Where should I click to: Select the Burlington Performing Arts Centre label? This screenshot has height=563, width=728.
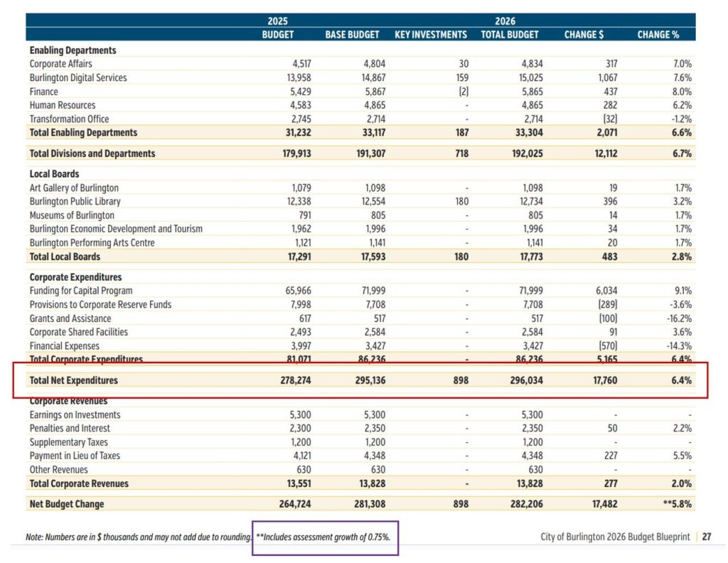[x=92, y=243]
